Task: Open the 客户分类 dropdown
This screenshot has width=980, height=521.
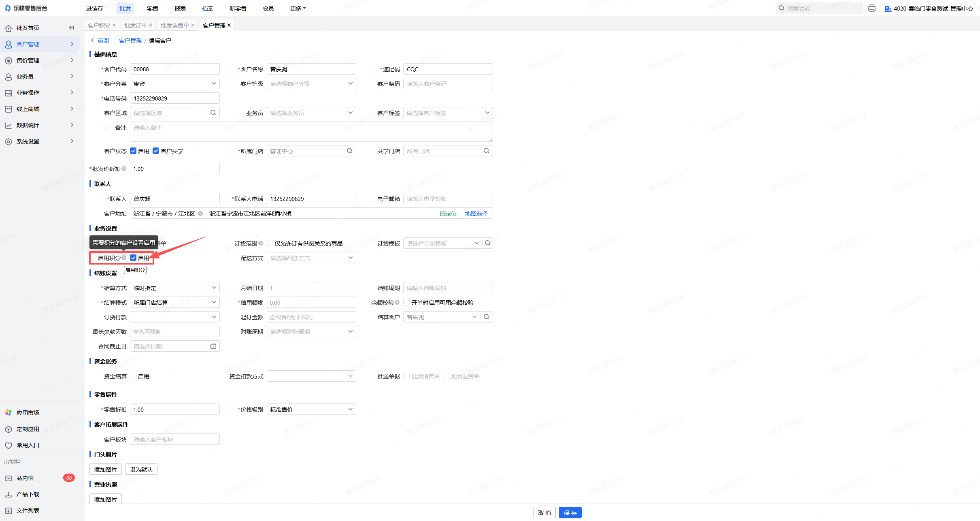Action: [174, 83]
